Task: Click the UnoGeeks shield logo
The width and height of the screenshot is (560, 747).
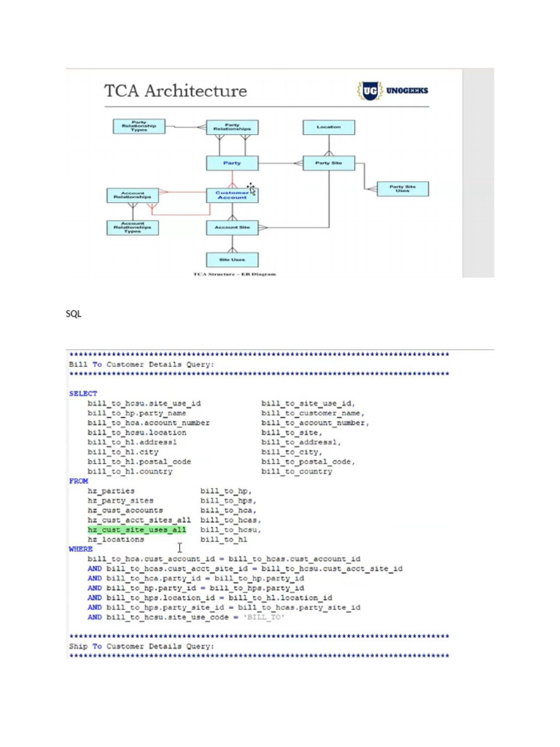Action: 370,90
